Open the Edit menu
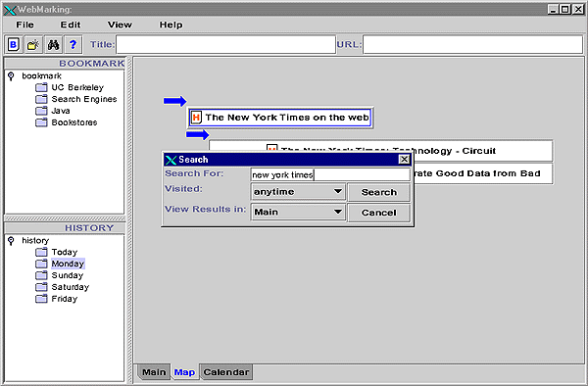The height and width of the screenshot is (386, 588). [x=71, y=24]
